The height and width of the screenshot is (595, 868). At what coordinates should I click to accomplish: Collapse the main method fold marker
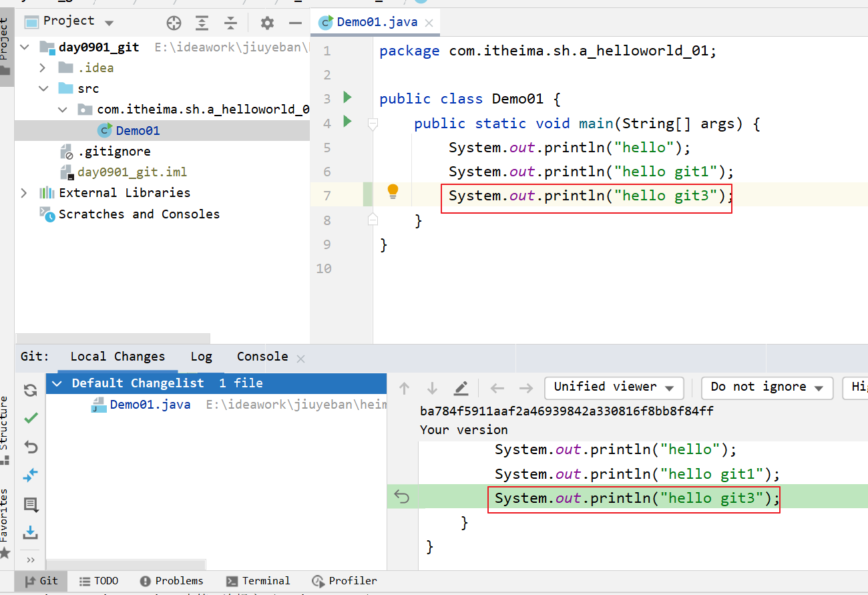[x=373, y=123]
